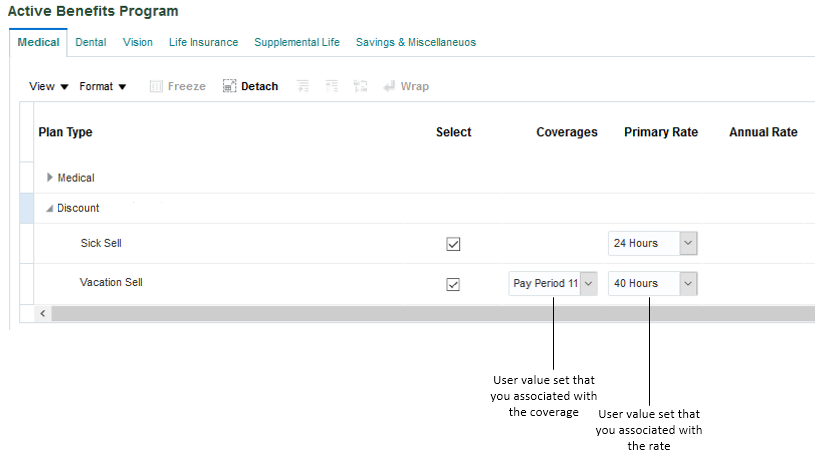The image size is (824, 465).
Task: Switch to the Dental tab
Action: point(91,43)
